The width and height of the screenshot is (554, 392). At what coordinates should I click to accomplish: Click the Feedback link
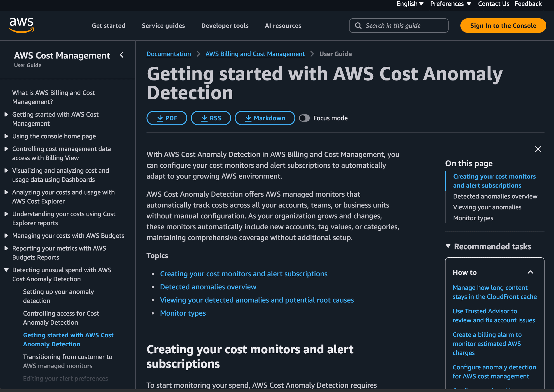click(528, 4)
